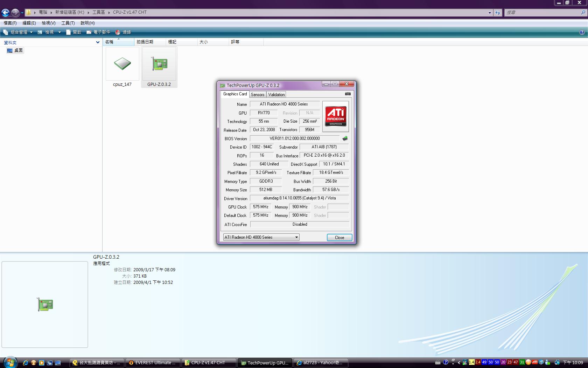Launch the orange headset quick launch icon
This screenshot has height=368, width=588.
[34, 363]
